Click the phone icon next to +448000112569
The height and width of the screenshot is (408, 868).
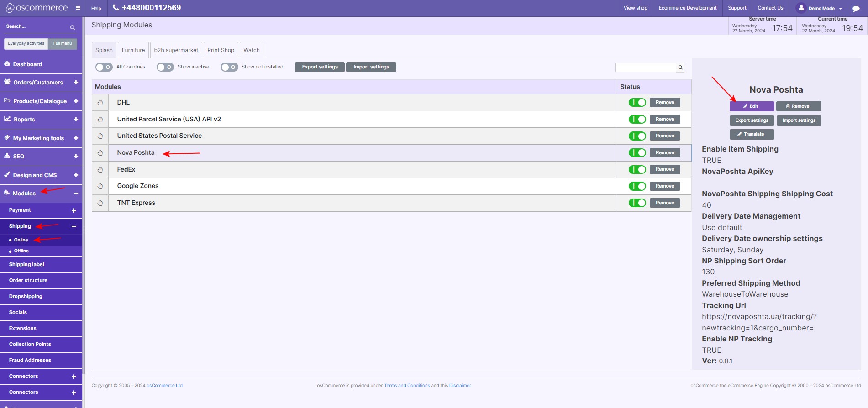tap(116, 8)
